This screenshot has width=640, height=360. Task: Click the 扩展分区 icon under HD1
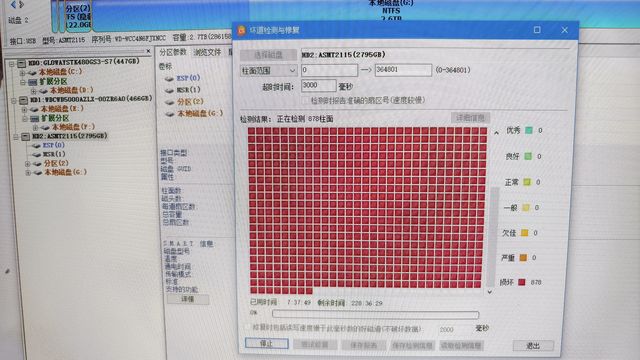coord(34,118)
